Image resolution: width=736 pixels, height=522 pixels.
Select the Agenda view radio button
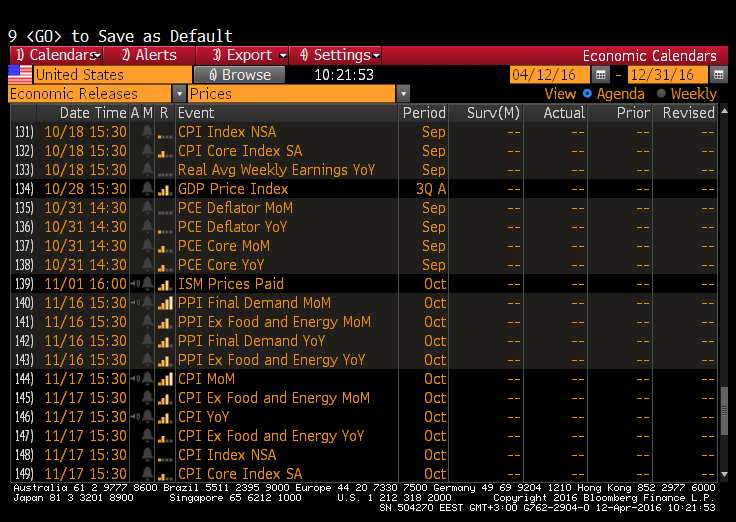tap(587, 93)
